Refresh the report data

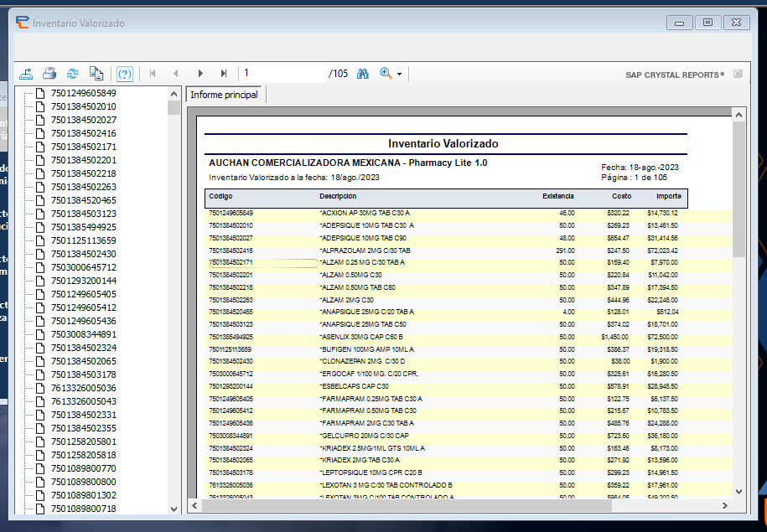[x=72, y=74]
